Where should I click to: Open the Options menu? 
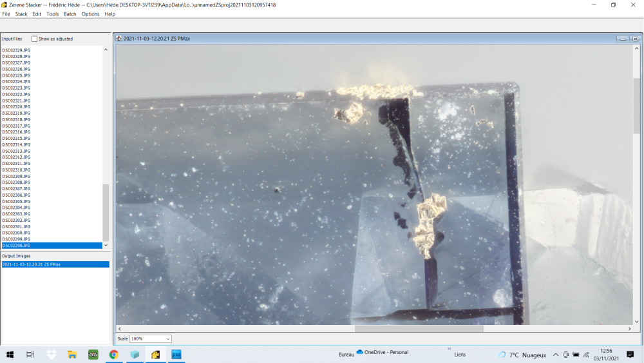[x=90, y=14]
